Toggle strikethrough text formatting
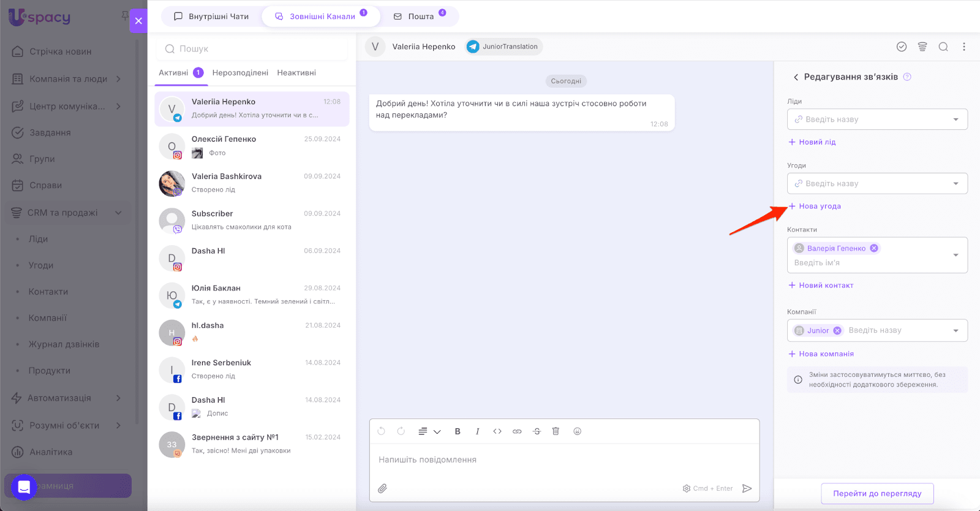Image resolution: width=980 pixels, height=511 pixels. 537,431
